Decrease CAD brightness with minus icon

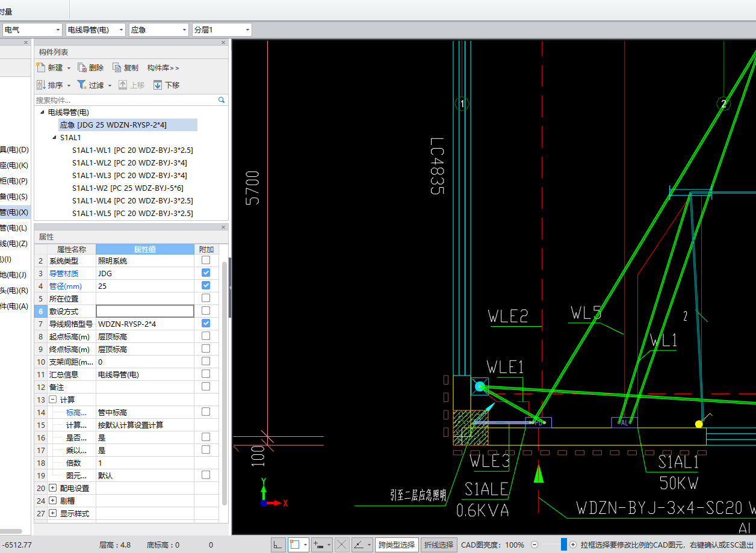534,545
